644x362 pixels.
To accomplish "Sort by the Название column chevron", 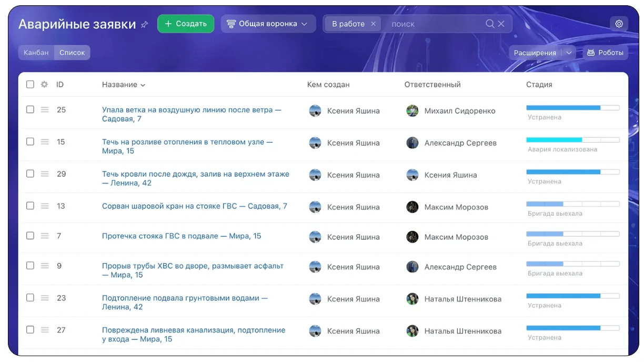I will click(x=143, y=85).
